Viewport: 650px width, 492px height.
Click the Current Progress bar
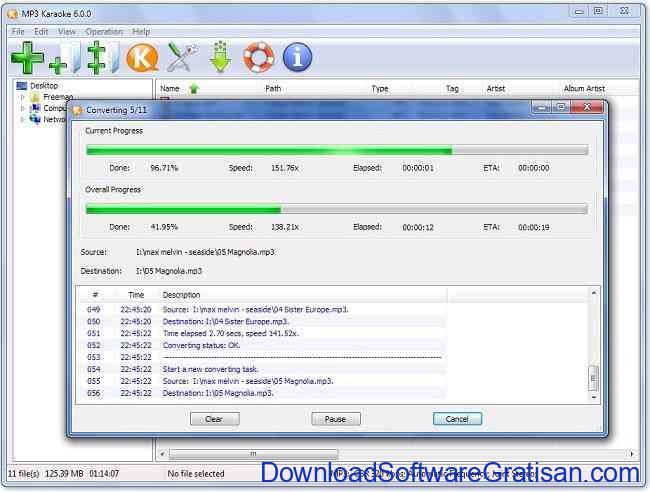(337, 150)
